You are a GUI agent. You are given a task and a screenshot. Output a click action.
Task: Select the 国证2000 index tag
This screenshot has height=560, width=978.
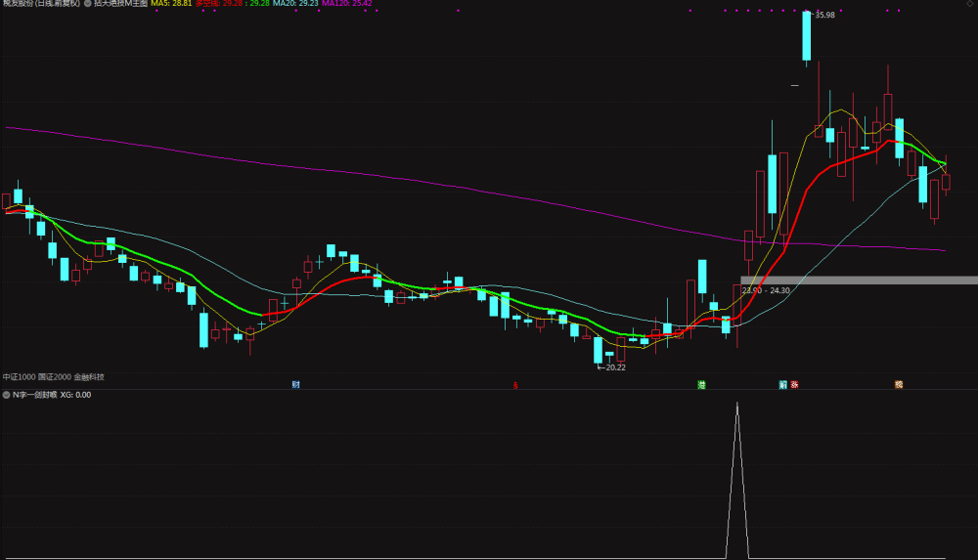tap(55, 376)
